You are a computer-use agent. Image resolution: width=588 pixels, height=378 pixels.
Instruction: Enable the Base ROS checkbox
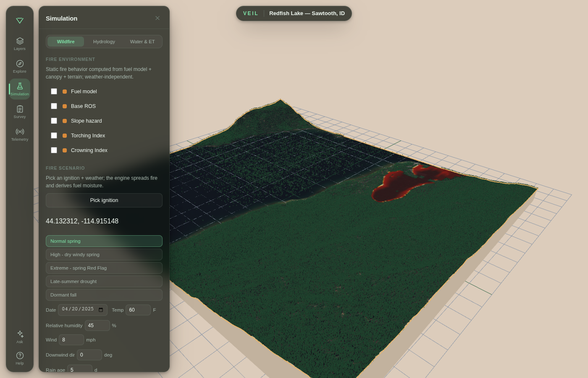[54, 106]
